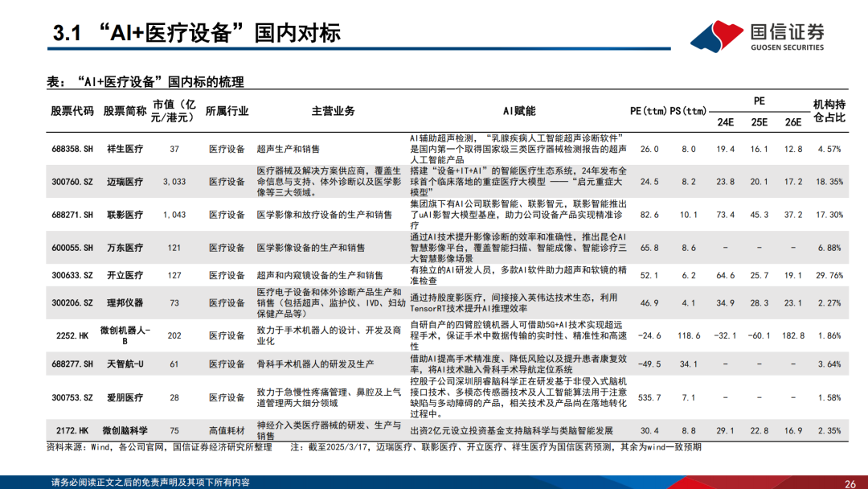Click the source note 资料来源：Wind
This screenshot has width=868, height=489.
(159, 447)
